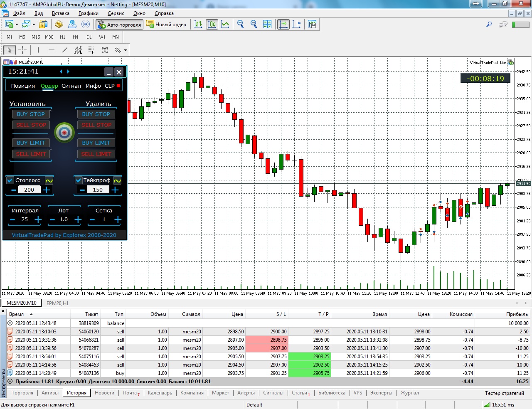The image size is (532, 409).
Task: Delete SELL STOP orders under Удалить
Action: point(96,125)
